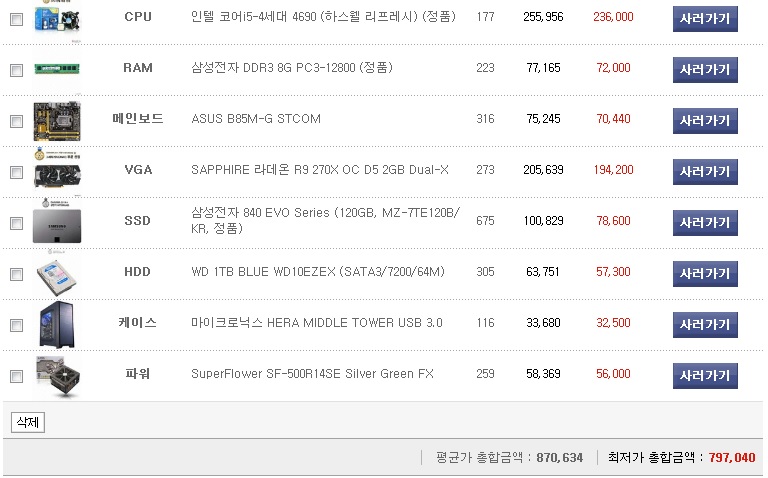The image size is (768, 478).
Task: Tick the VGA row checkbox
Action: (16, 172)
